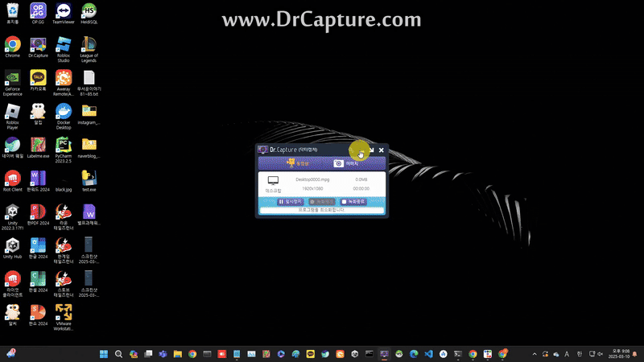Select the Aweray Remote desktop shortcut
This screenshot has height=362, width=644.
(x=64, y=83)
